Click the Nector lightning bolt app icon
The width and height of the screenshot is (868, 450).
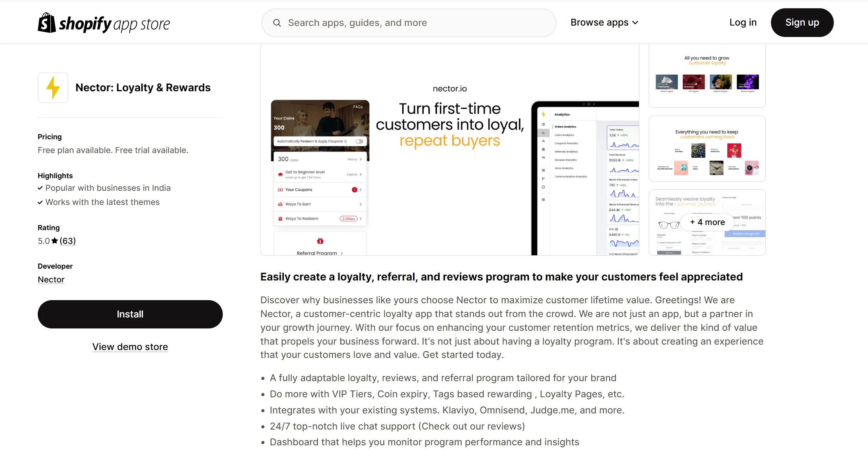coord(53,88)
